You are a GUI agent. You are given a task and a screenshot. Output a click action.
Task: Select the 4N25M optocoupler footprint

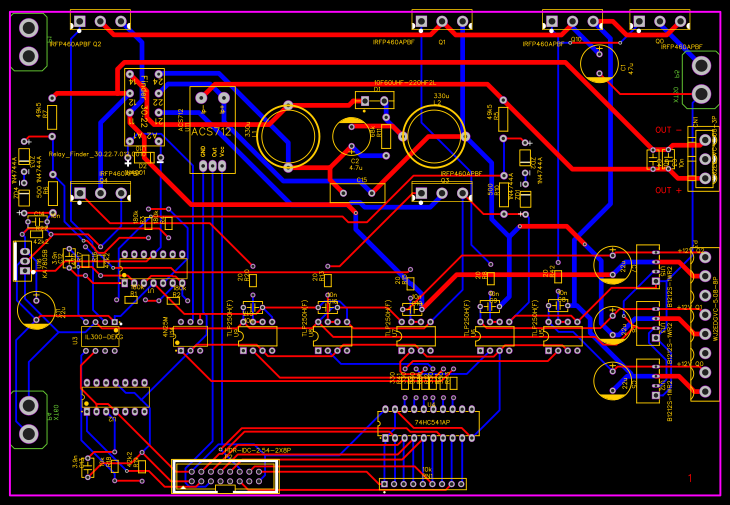[x=190, y=336]
